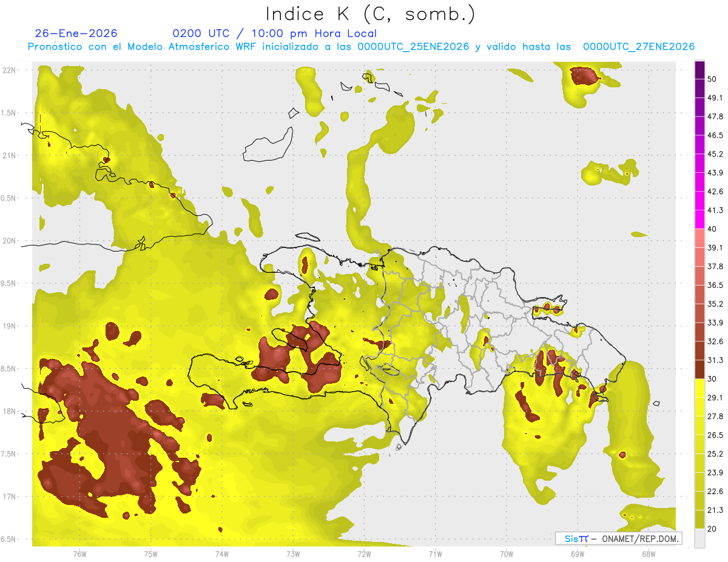This screenshot has height=562, width=728.
Task: Click the color scale value 37.8
Action: pos(716,266)
